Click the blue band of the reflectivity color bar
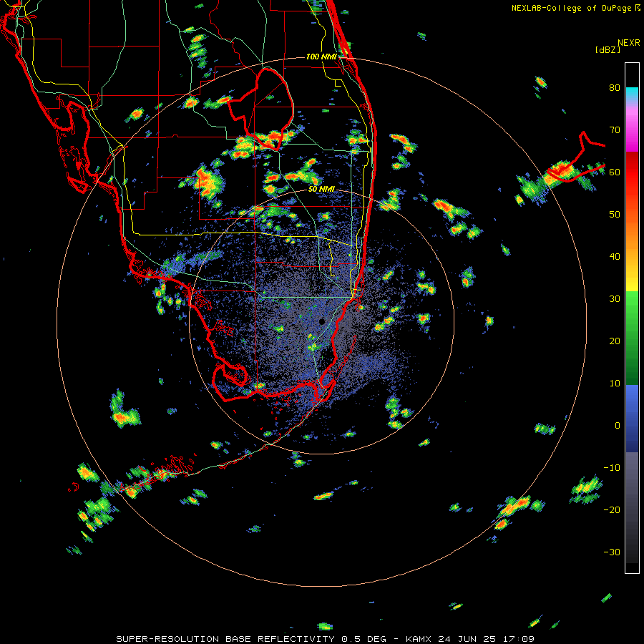 tap(632, 419)
